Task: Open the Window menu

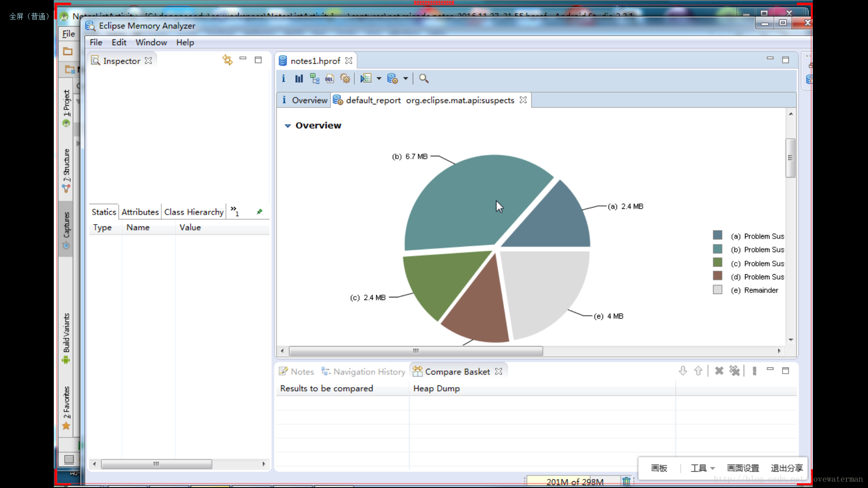Action: [151, 42]
